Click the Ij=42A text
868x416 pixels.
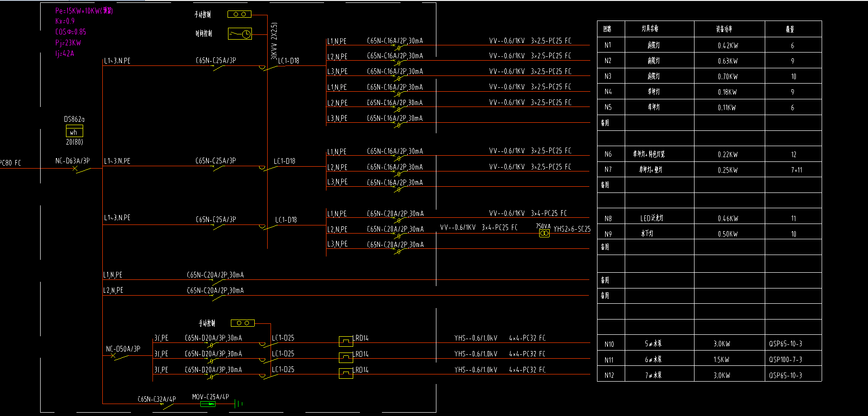(x=65, y=54)
